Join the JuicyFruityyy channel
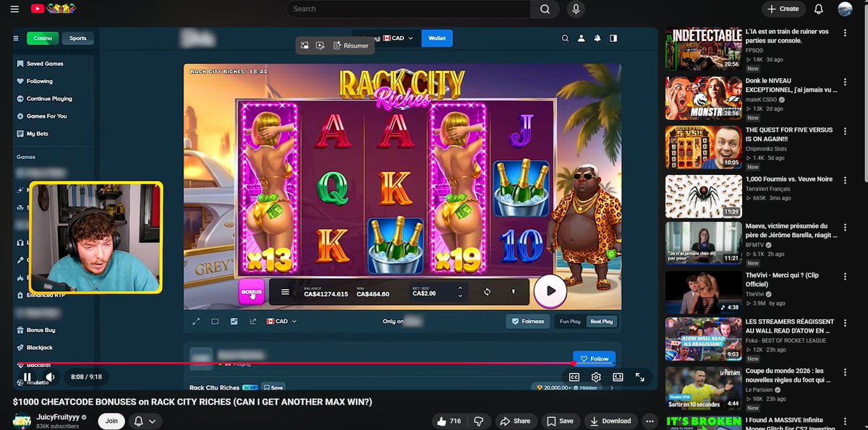The image size is (868, 430). click(x=111, y=421)
